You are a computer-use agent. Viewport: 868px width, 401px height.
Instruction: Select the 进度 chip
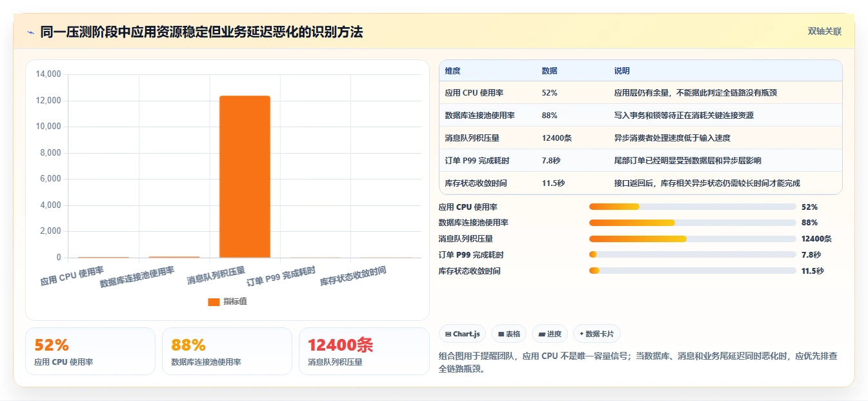coord(550,334)
